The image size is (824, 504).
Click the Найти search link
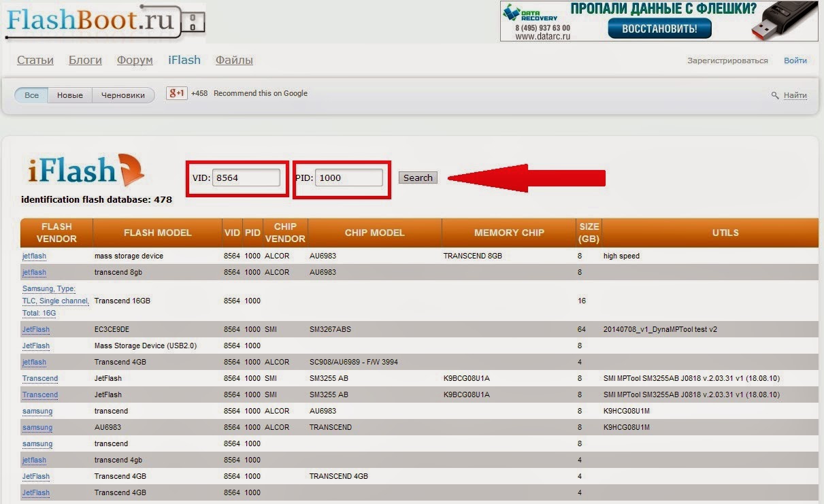coord(795,96)
